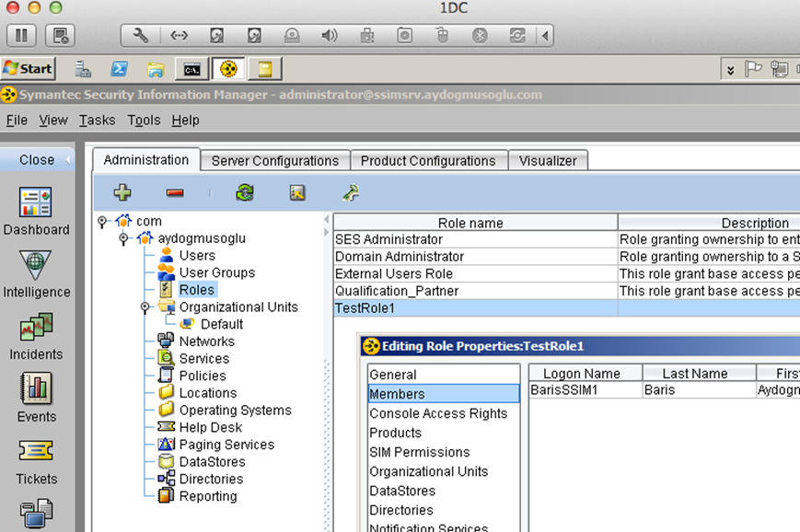Click the camera icon in VM toolbar

click(404, 35)
